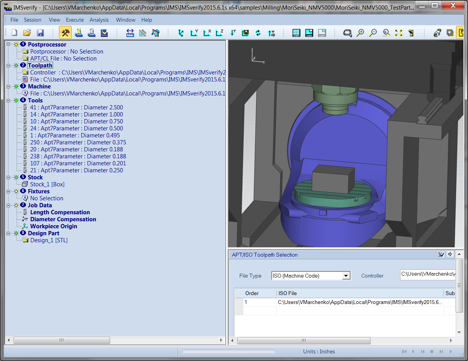468x361 pixels.
Task: Select Workpiece Origin under Job Data
Action: (54, 226)
